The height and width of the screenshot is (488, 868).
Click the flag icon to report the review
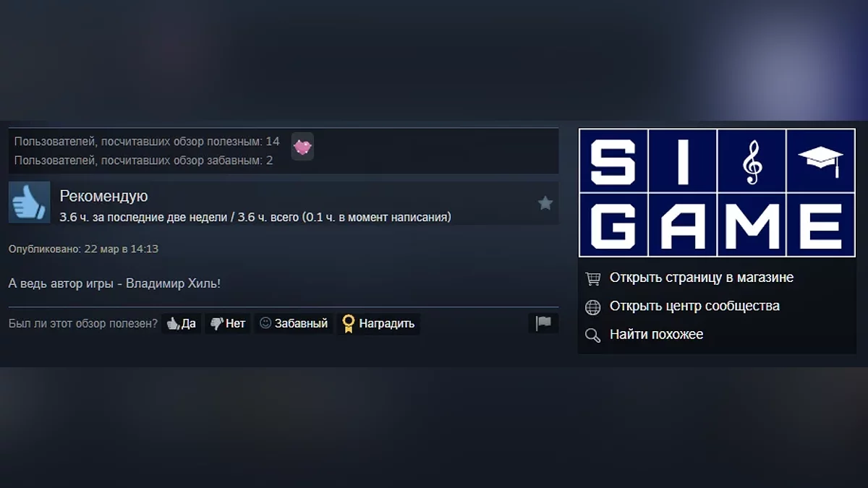(x=543, y=323)
